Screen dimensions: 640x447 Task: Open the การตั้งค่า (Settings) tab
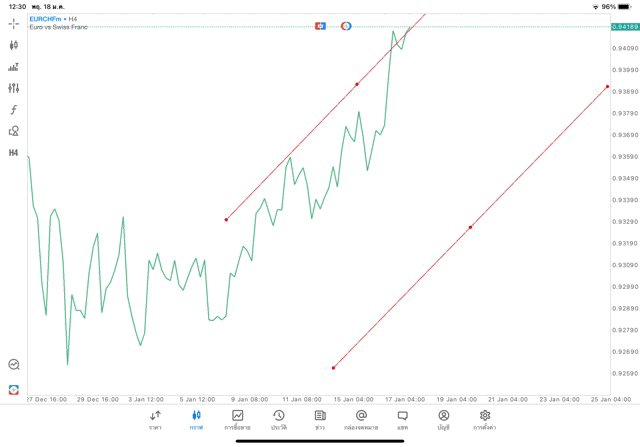point(485,419)
